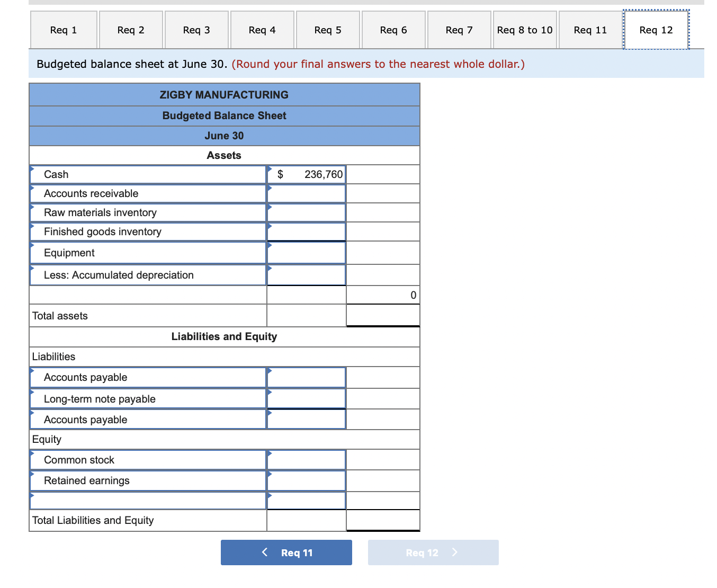This screenshot has height=588, width=717.
Task: Select the Req 12 tab
Action: 656,30
